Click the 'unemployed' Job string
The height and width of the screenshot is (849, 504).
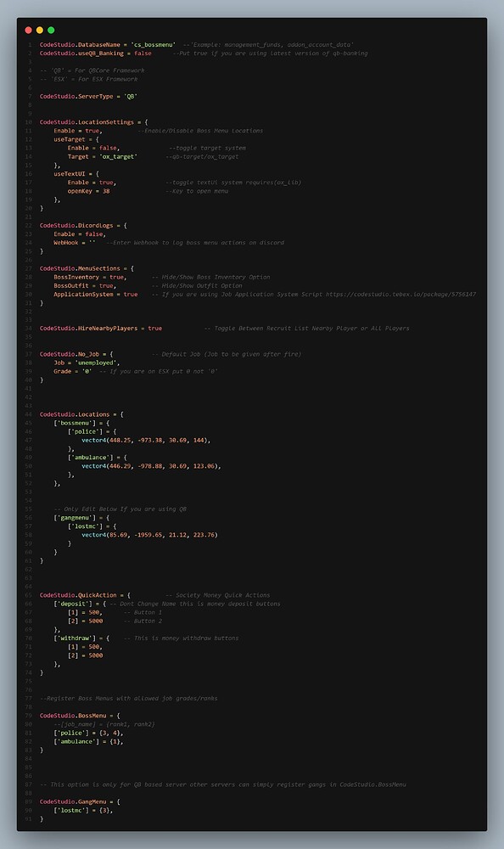pos(95,363)
